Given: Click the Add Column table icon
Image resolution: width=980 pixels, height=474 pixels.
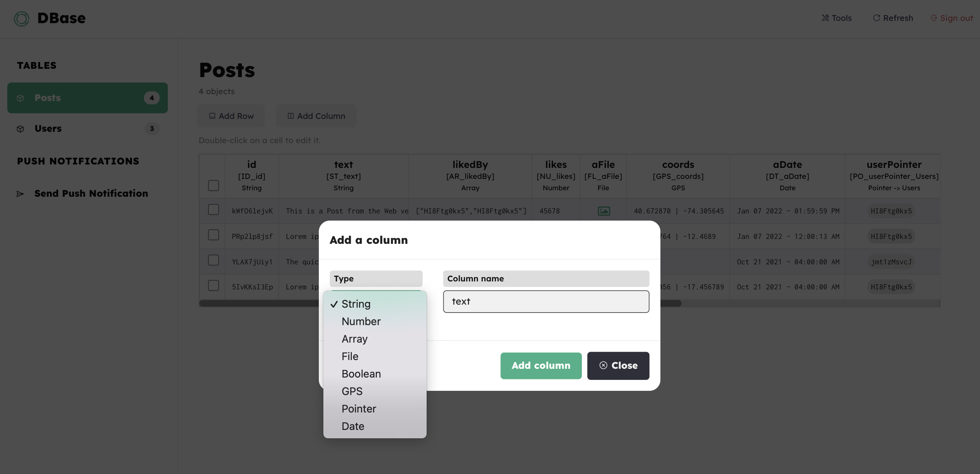Looking at the screenshot, I should (291, 116).
